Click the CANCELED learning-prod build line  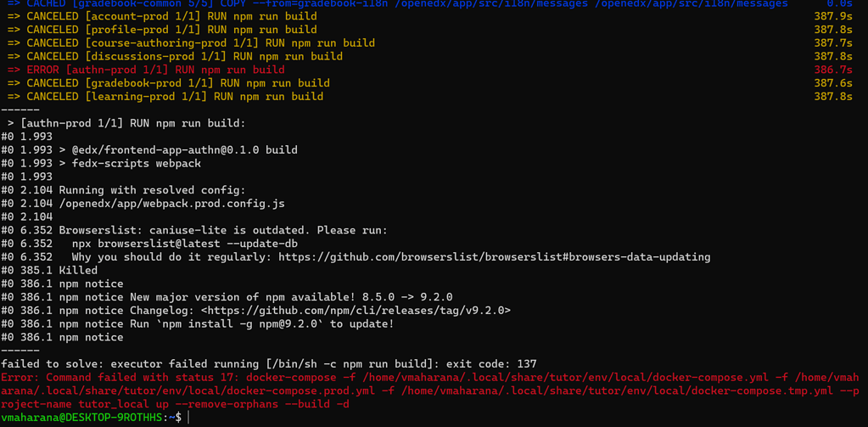165,97
